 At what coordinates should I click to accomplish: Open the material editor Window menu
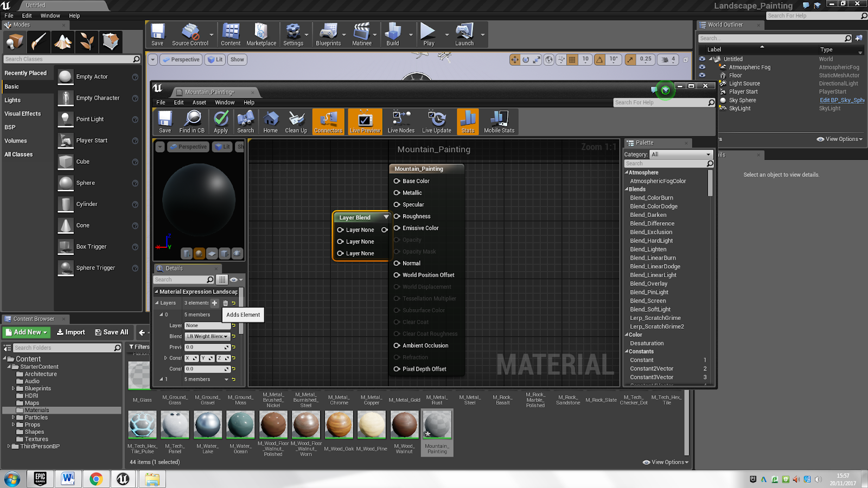tap(225, 102)
